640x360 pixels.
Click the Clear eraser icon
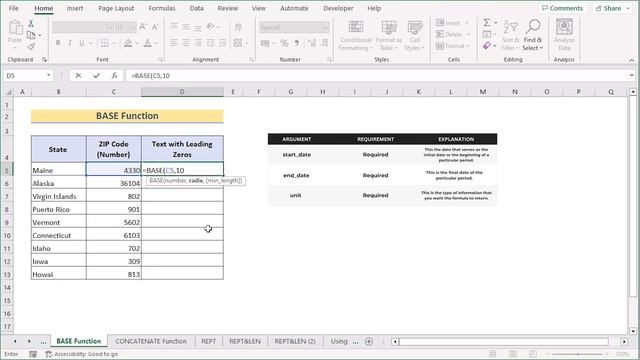click(x=487, y=46)
